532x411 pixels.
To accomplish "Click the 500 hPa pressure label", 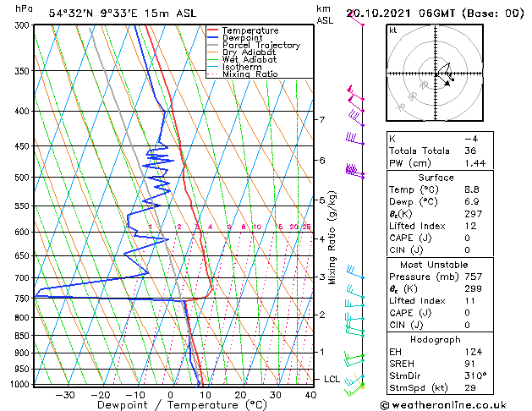I will [x=24, y=178].
